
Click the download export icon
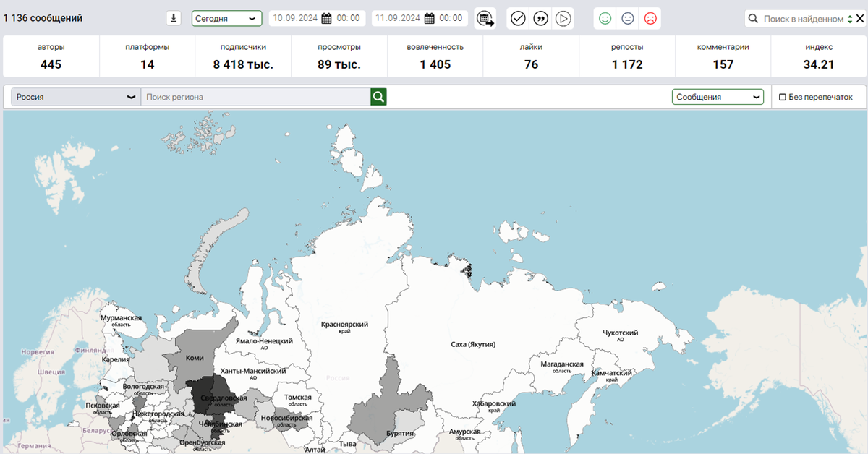(174, 18)
